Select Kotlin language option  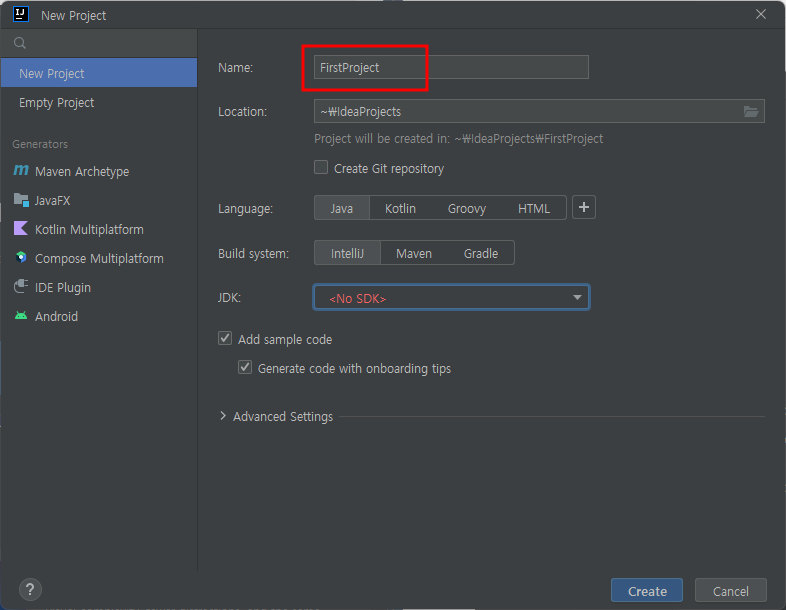tap(400, 208)
